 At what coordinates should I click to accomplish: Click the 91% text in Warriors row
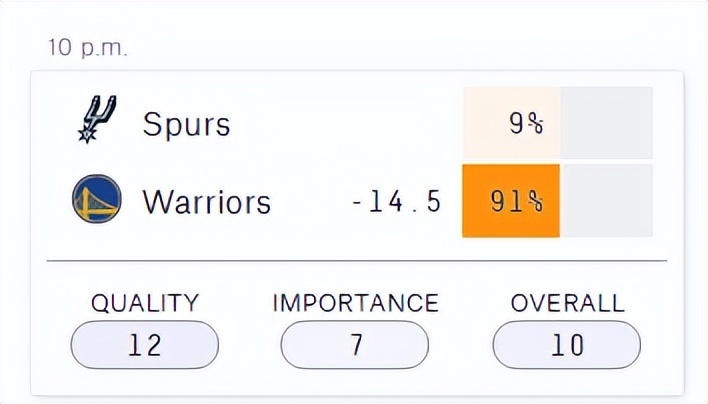point(517,201)
